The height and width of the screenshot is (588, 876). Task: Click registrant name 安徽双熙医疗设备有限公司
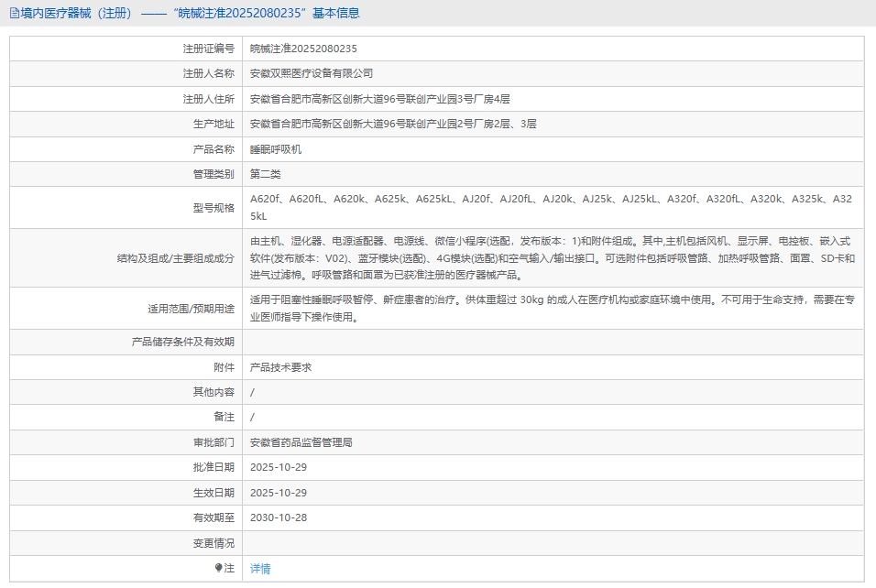(x=312, y=73)
